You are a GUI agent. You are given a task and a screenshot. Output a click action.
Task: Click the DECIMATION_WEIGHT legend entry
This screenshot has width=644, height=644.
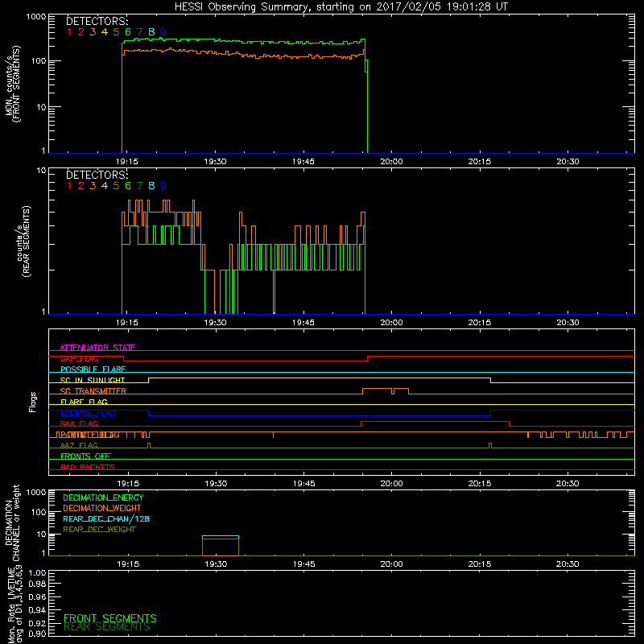pos(102,509)
